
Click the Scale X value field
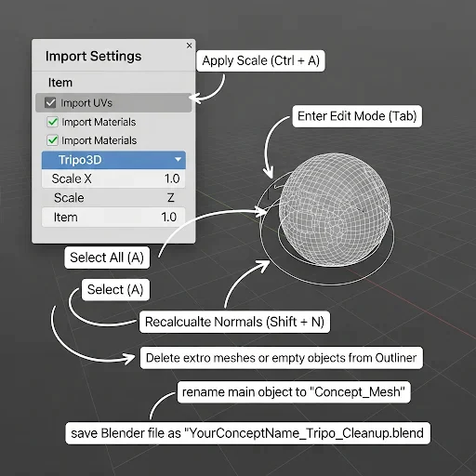coord(113,178)
